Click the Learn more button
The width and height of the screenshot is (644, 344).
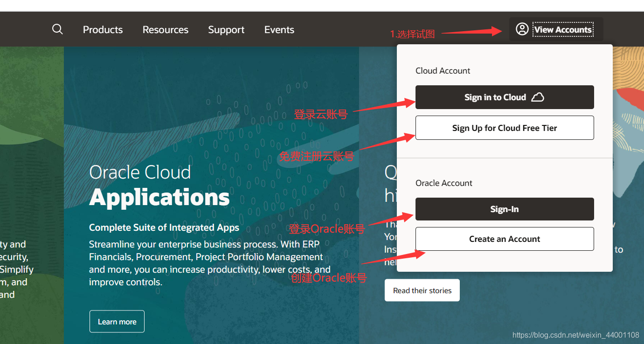(117, 322)
